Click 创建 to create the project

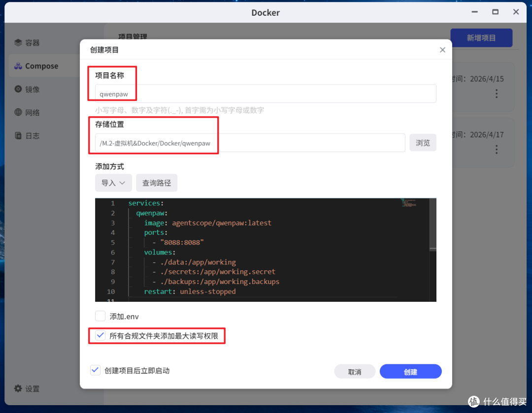click(x=410, y=372)
